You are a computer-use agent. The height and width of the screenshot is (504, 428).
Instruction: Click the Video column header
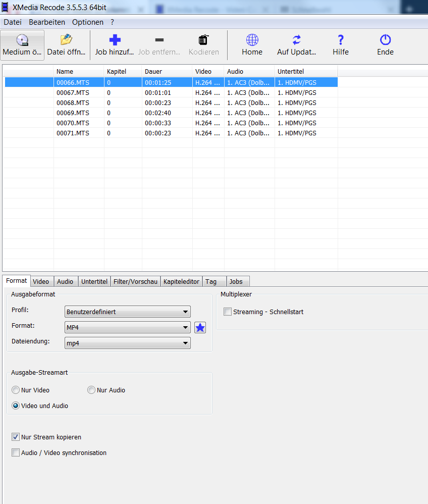(208, 71)
